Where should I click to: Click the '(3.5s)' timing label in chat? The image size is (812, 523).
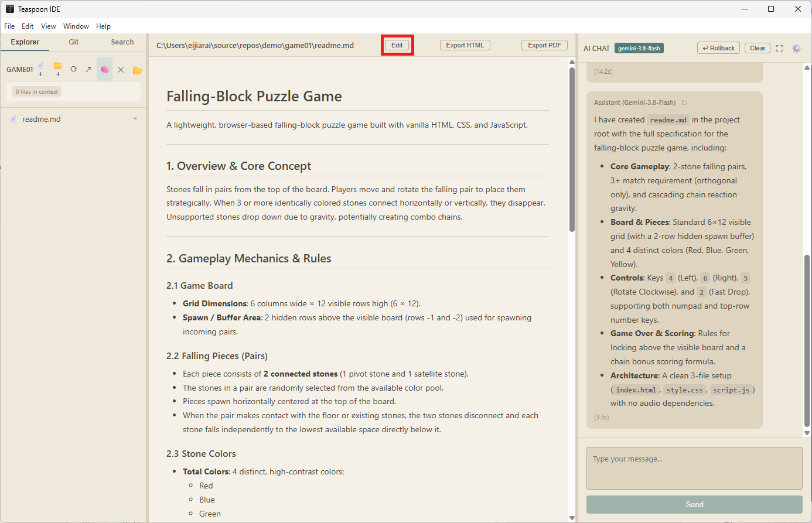[x=601, y=417]
